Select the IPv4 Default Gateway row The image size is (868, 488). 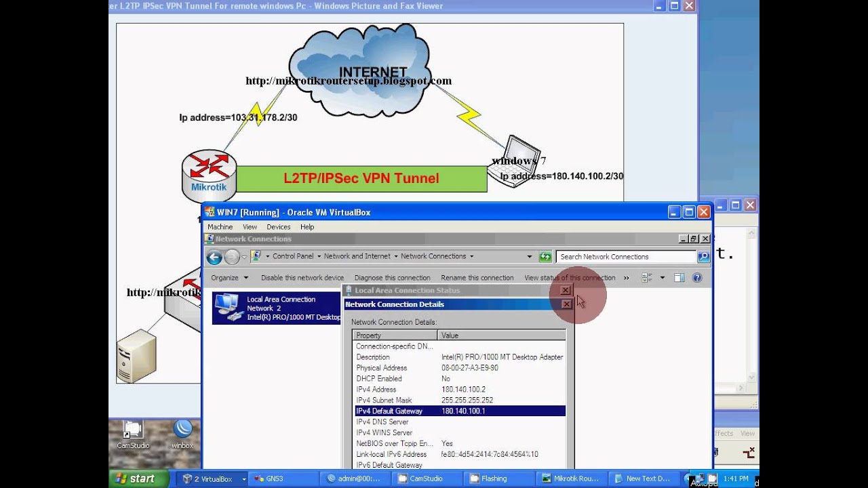click(460, 411)
